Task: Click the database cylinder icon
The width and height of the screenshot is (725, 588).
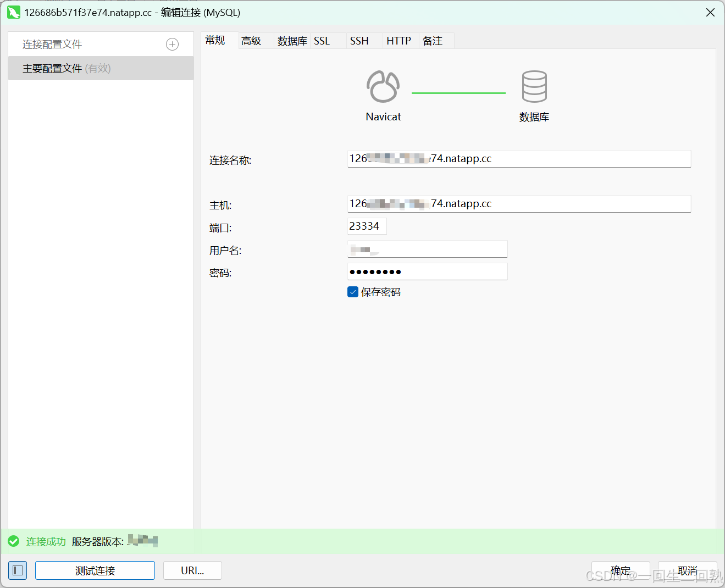Action: click(533, 86)
